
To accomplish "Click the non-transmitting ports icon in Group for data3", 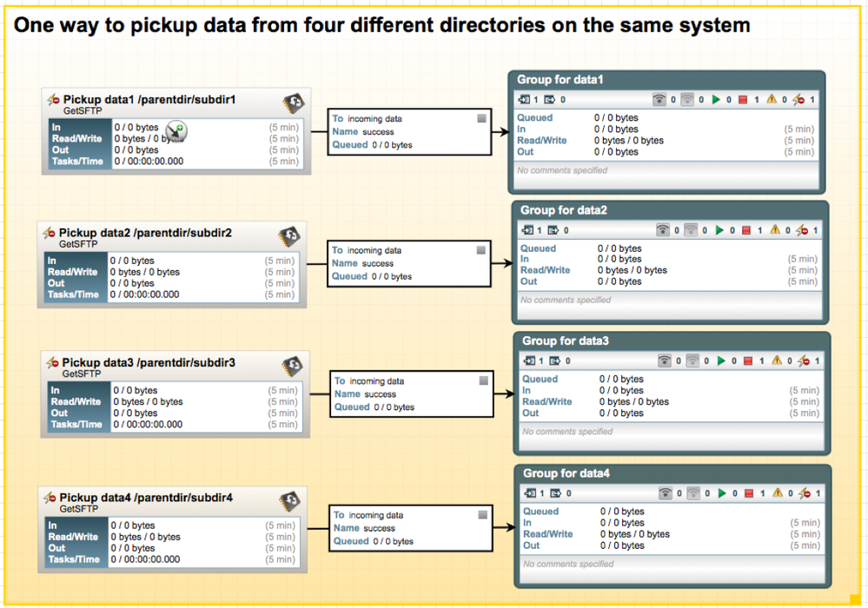I will tap(692, 360).
